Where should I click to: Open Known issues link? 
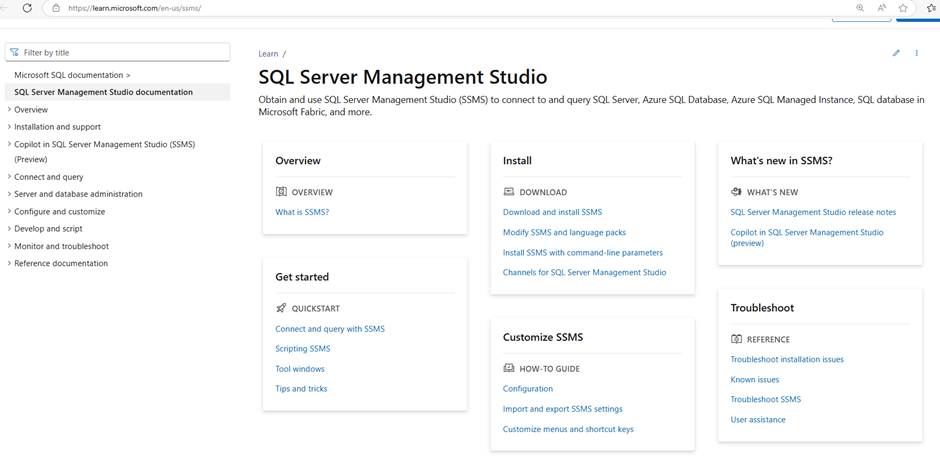pos(755,379)
